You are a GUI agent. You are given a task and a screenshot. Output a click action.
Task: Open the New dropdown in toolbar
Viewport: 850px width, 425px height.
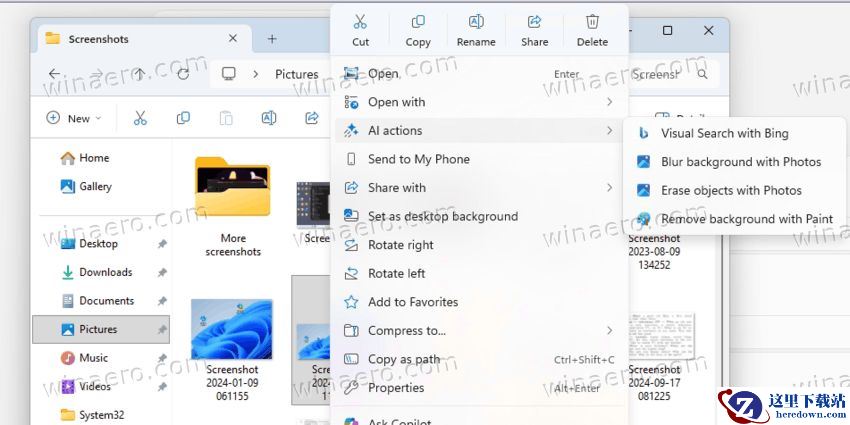coord(74,118)
